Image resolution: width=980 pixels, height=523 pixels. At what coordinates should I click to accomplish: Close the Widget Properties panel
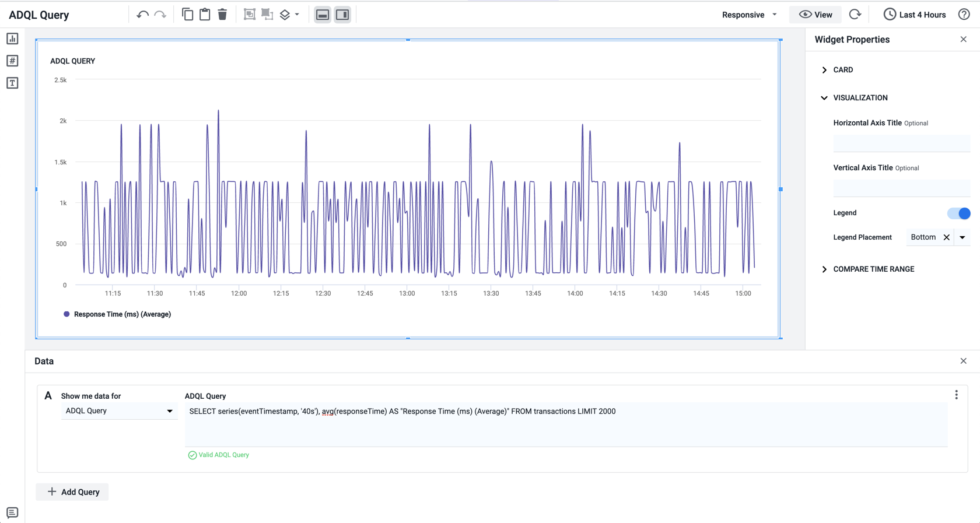pos(963,40)
